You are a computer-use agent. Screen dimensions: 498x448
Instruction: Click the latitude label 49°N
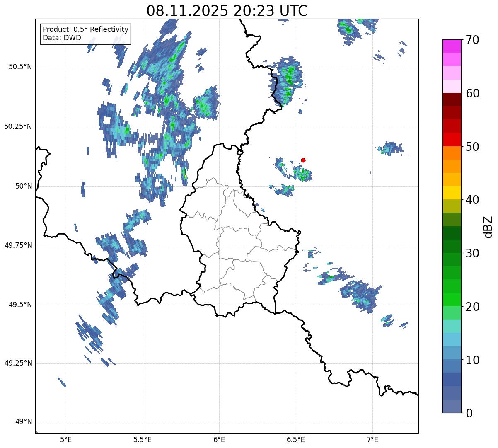[x=24, y=422]
